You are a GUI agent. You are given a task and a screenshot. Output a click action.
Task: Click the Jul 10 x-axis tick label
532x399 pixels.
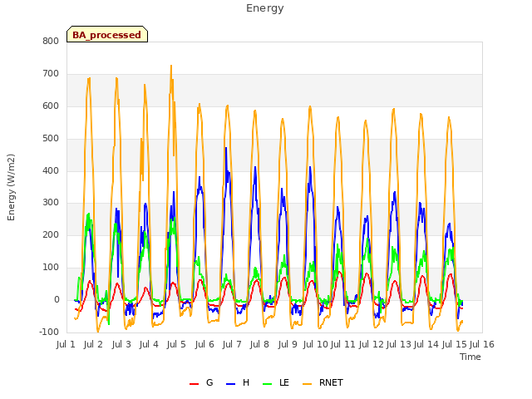click(x=315, y=344)
